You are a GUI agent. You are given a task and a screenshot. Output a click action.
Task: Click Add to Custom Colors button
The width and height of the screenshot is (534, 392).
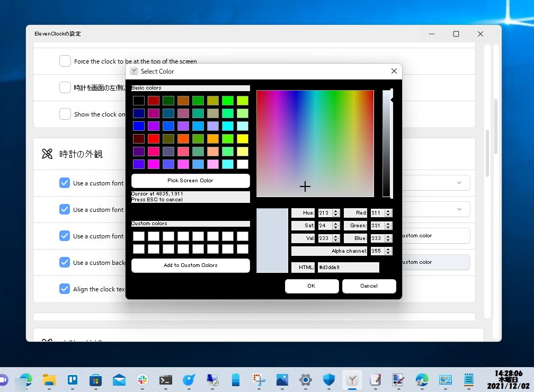click(190, 265)
